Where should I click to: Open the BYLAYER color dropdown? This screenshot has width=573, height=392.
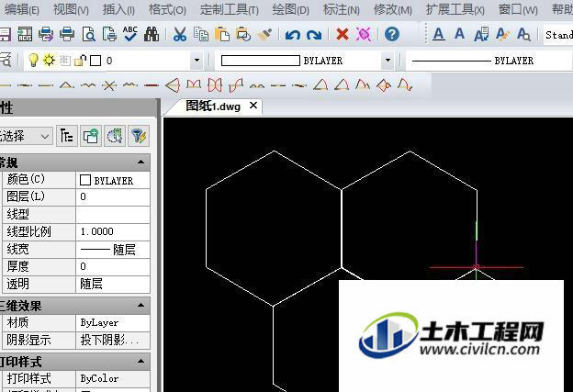coord(388,61)
